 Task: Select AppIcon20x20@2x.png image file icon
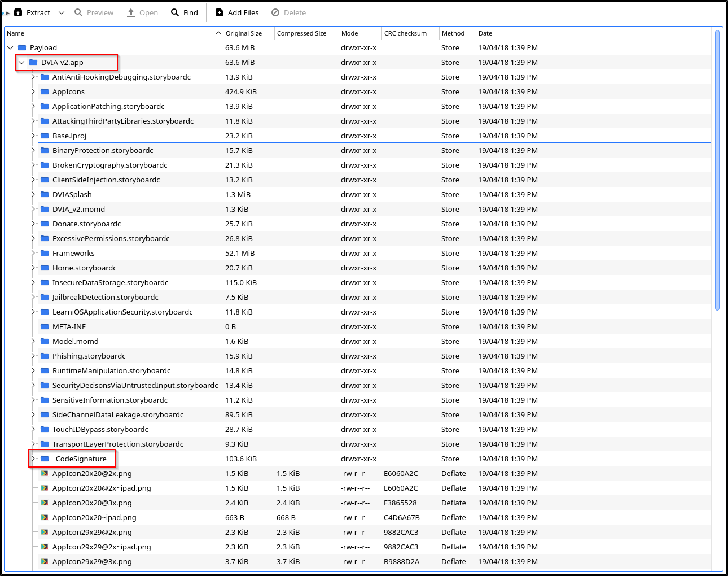45,473
